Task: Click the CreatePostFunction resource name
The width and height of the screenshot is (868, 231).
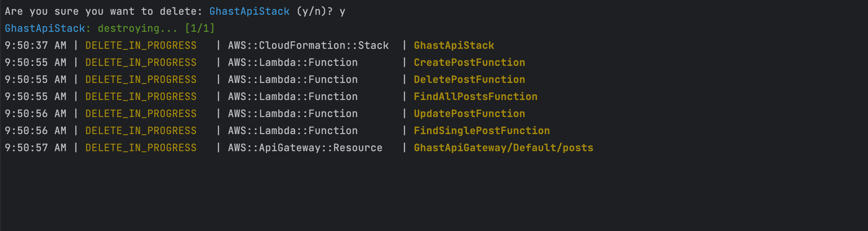Action: [469, 62]
